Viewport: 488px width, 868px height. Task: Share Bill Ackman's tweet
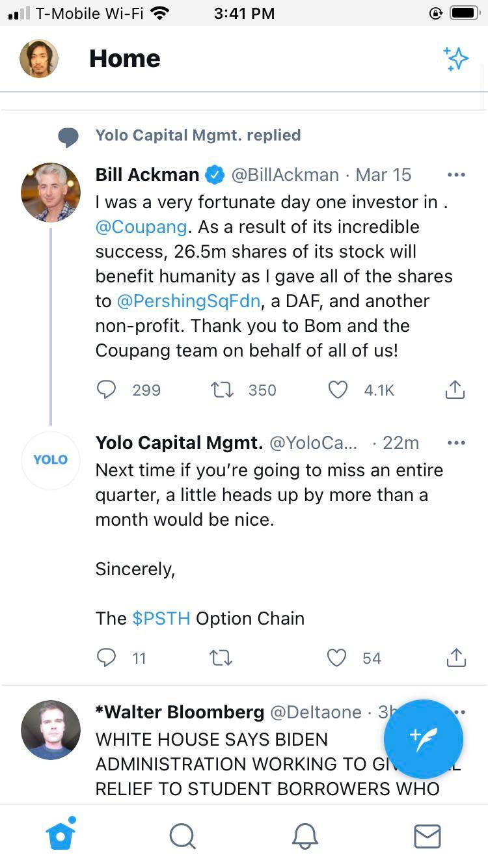click(455, 390)
